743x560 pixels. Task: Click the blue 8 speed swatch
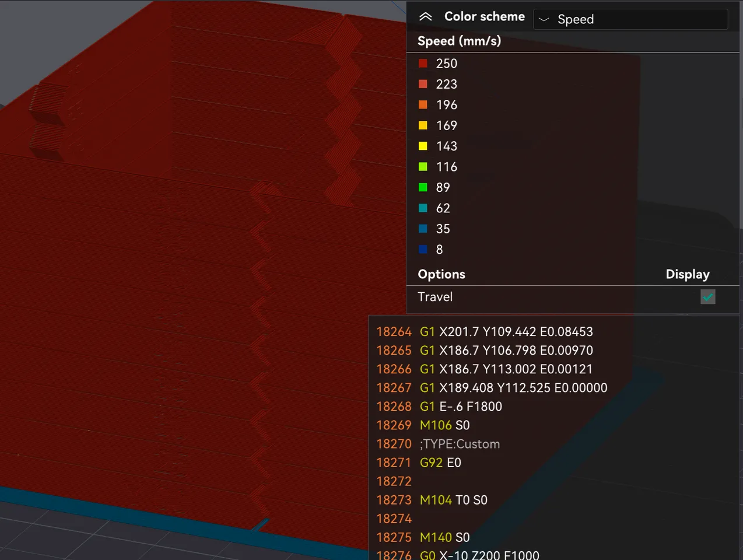pyautogui.click(x=423, y=249)
